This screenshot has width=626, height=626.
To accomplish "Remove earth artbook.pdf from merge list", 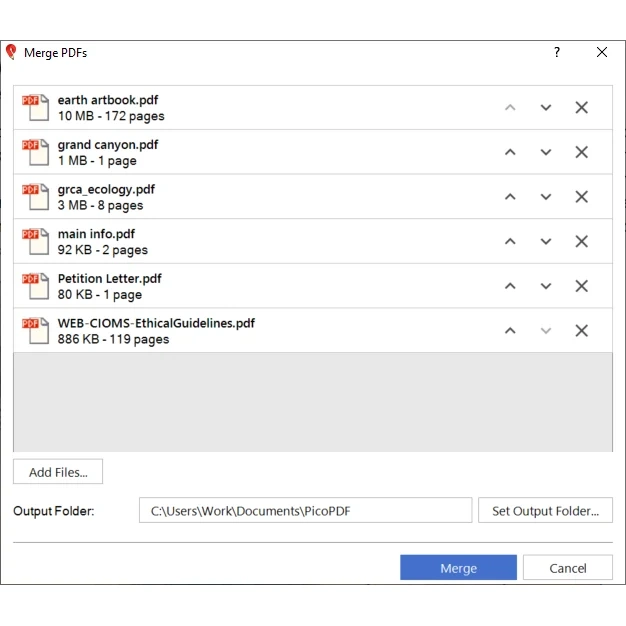I will tap(581, 108).
